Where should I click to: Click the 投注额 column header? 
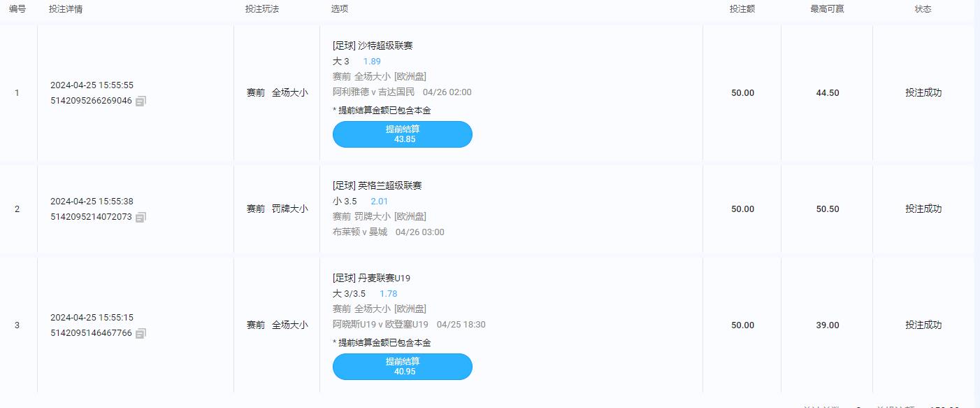click(x=742, y=9)
